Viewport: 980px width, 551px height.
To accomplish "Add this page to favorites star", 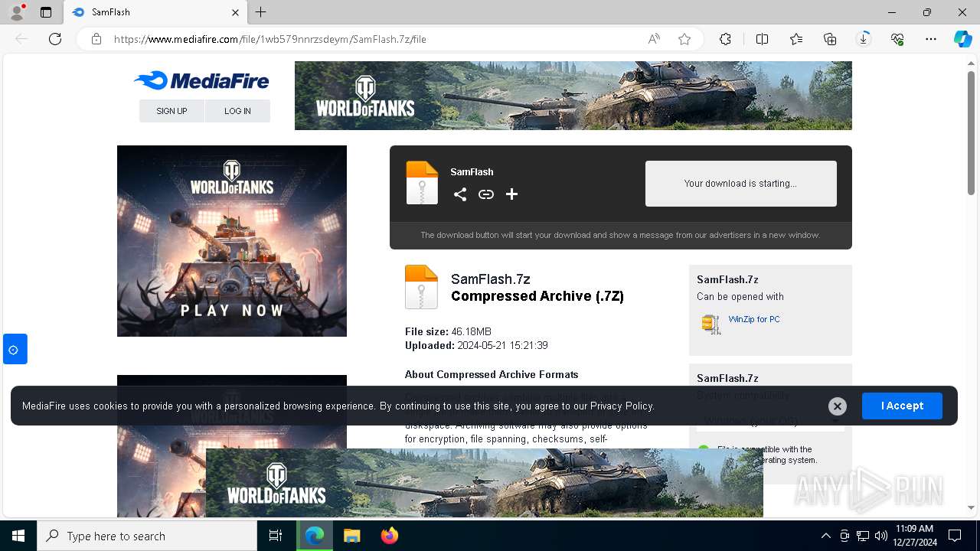I will tap(684, 39).
